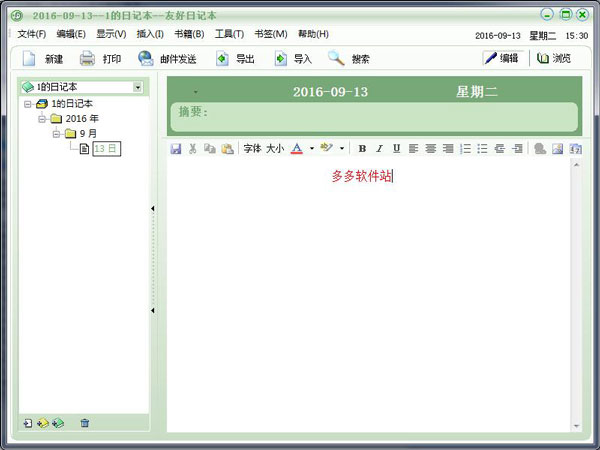The height and width of the screenshot is (450, 600).
Task: Open the font color dropdown arrow
Action: pyautogui.click(x=312, y=148)
